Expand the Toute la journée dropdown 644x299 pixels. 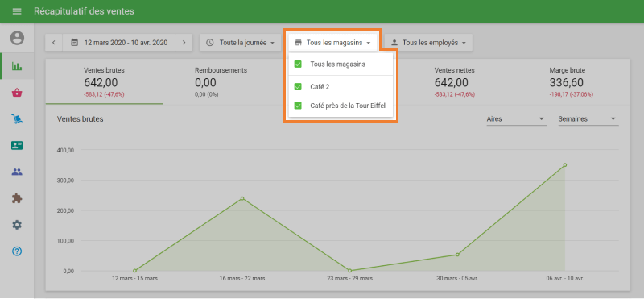pyautogui.click(x=240, y=43)
